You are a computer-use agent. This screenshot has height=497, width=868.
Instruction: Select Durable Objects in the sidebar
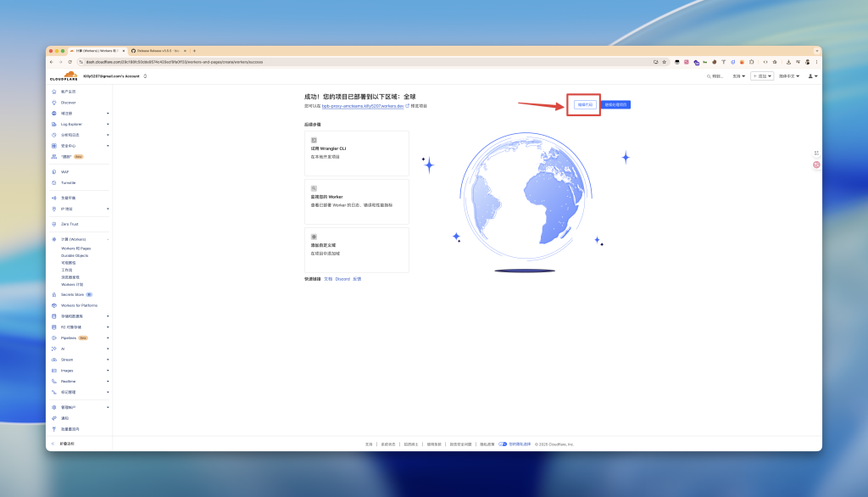(x=75, y=255)
